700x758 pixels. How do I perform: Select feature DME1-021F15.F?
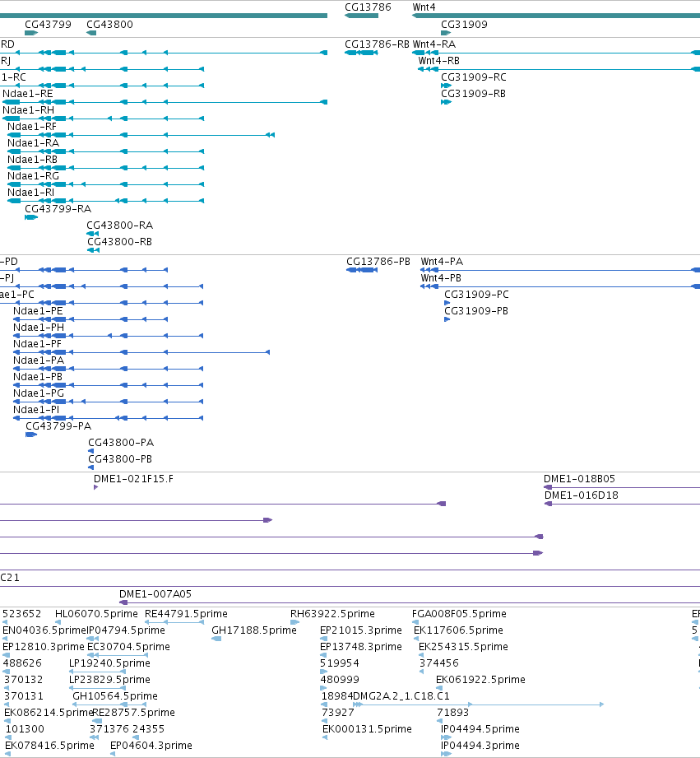tap(133, 478)
